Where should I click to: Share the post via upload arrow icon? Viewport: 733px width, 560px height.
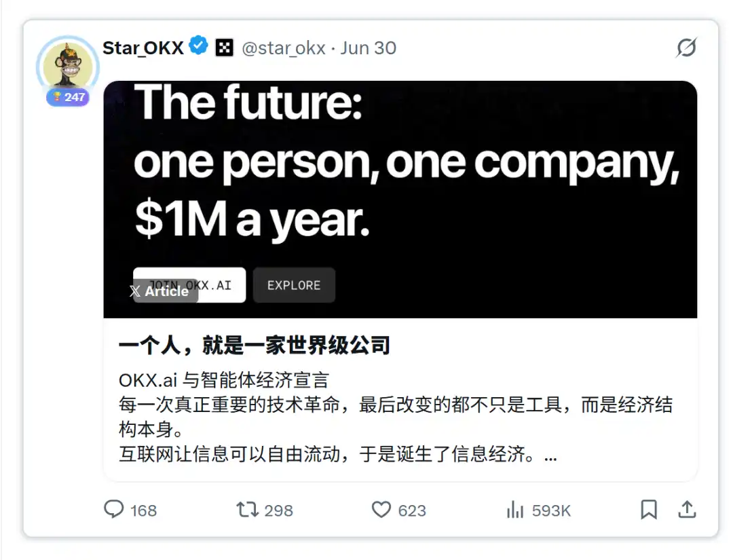coord(687,510)
